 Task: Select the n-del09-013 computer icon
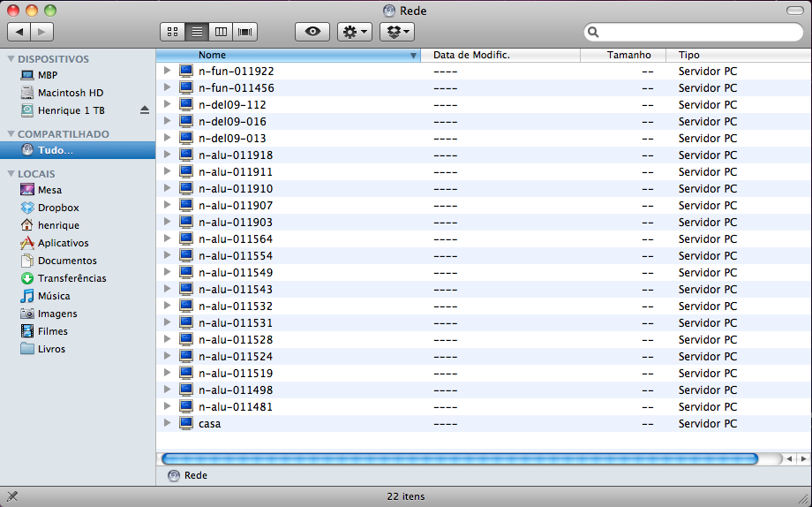tap(186, 138)
